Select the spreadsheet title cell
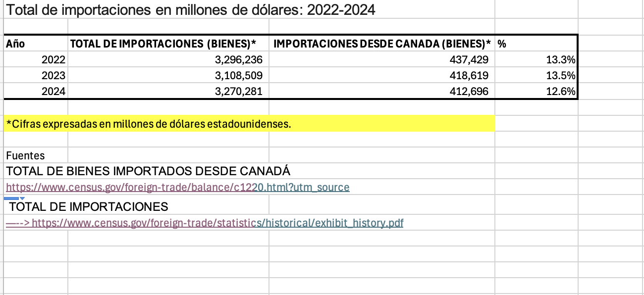 tap(191, 10)
